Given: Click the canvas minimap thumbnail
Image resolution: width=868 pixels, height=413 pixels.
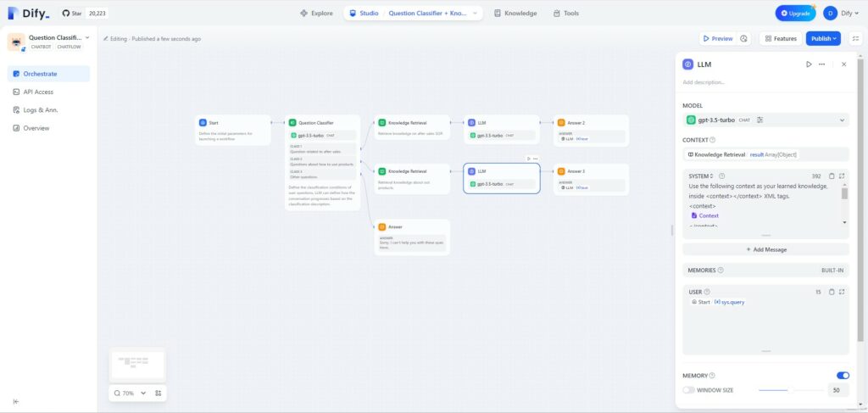Looking at the screenshot, I should click(x=137, y=365).
